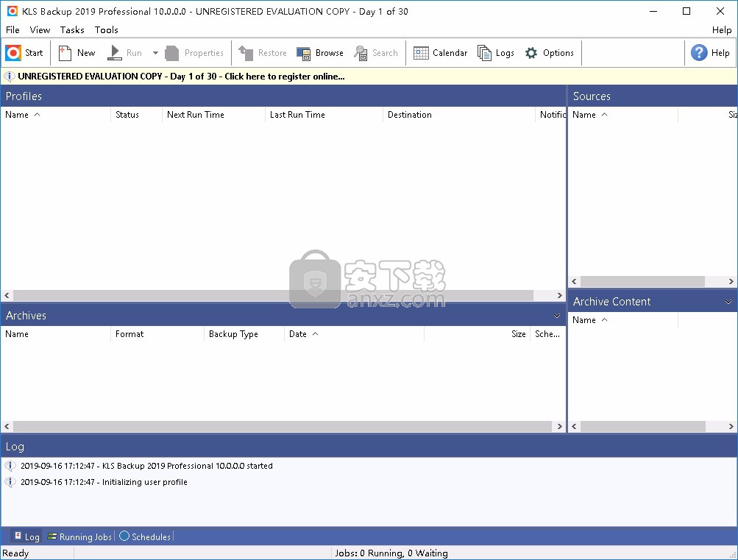
Task: Click the info icon in the evaluation banner
Action: click(9, 77)
